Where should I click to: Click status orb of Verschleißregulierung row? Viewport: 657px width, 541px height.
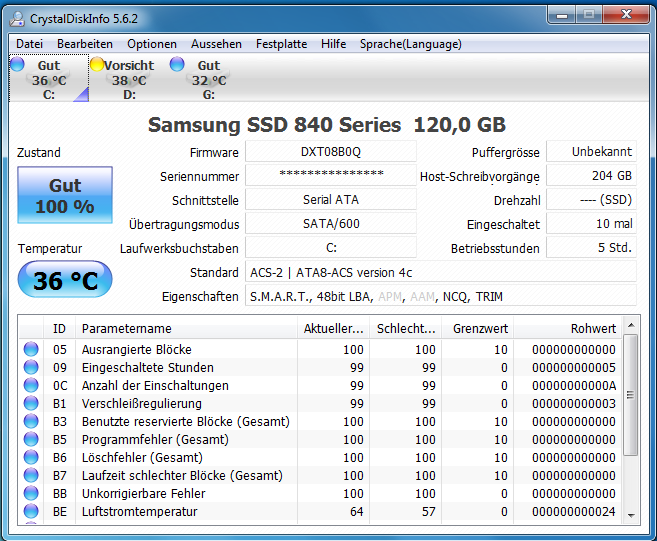pyautogui.click(x=31, y=403)
